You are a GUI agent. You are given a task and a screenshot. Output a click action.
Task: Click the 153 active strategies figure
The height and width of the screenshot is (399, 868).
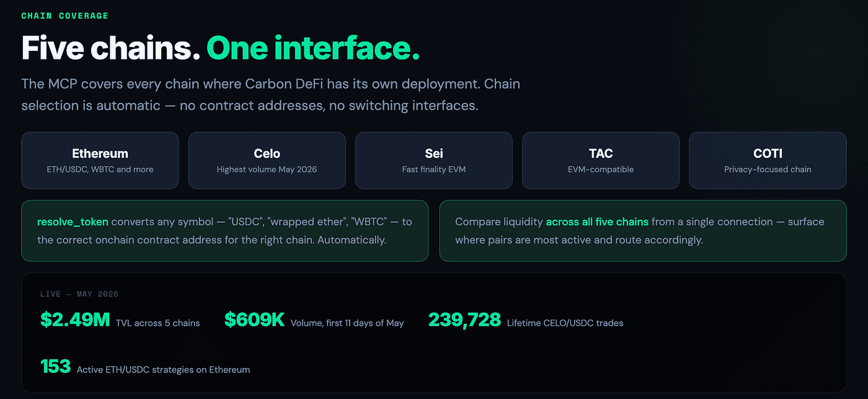coord(55,366)
